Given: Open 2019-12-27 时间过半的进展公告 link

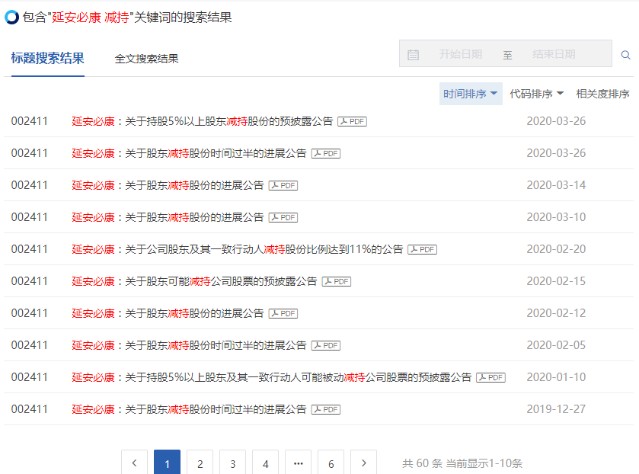Looking at the screenshot, I should (x=189, y=410).
